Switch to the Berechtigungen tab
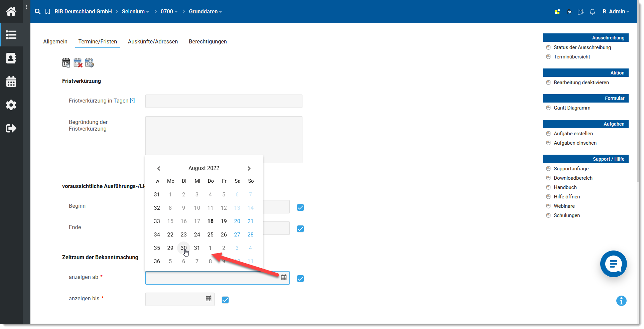644x329 pixels. (x=208, y=42)
